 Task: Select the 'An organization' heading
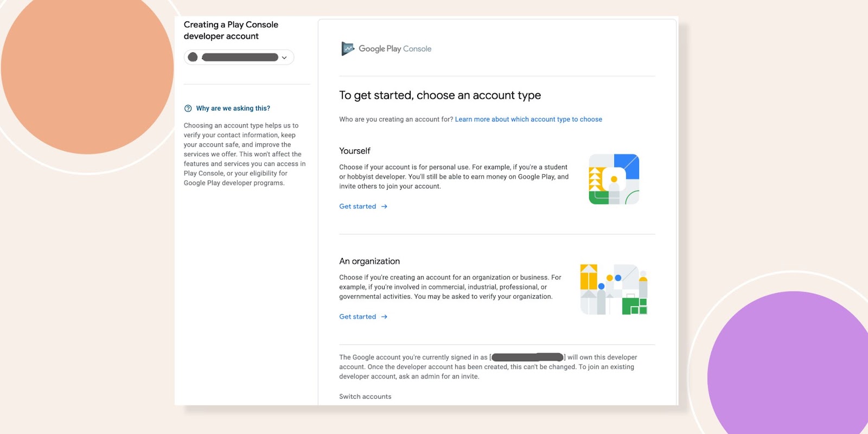[x=369, y=261]
